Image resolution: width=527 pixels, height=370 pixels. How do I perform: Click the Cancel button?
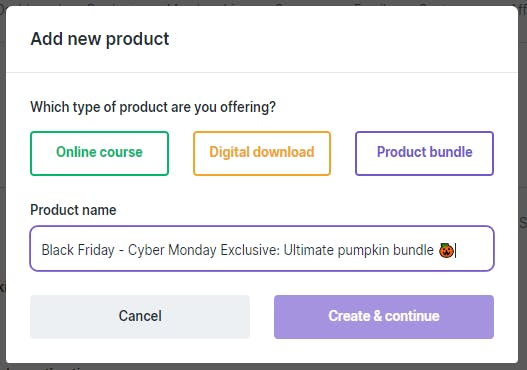tap(140, 317)
